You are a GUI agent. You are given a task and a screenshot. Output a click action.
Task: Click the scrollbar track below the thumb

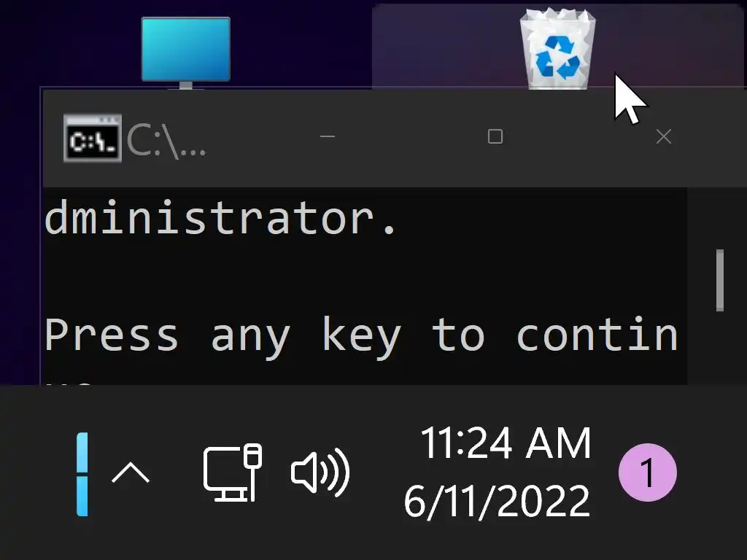click(x=720, y=348)
